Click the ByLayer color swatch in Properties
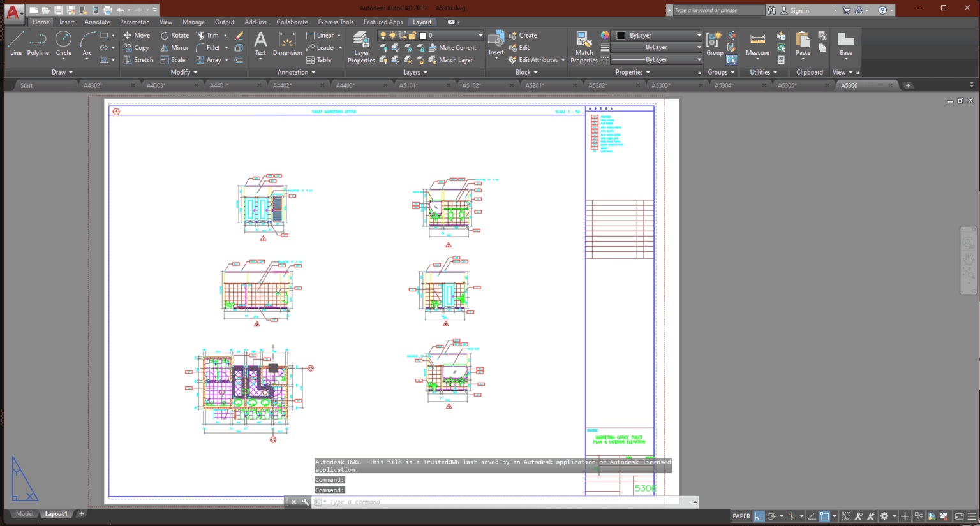 point(621,35)
